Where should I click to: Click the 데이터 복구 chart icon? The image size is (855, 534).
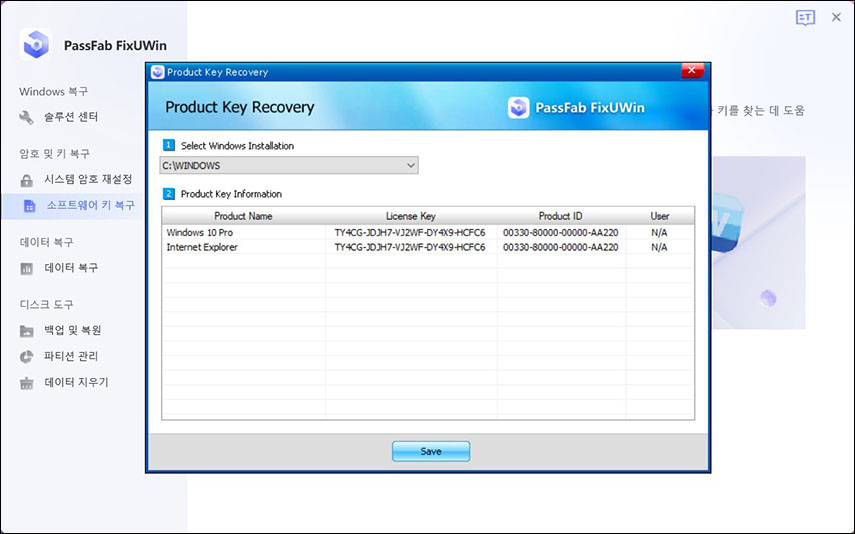click(27, 268)
